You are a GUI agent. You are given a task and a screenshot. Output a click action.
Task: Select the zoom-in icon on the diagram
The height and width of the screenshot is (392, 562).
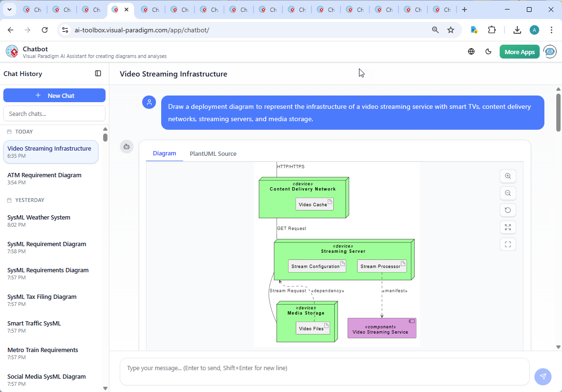tap(508, 176)
